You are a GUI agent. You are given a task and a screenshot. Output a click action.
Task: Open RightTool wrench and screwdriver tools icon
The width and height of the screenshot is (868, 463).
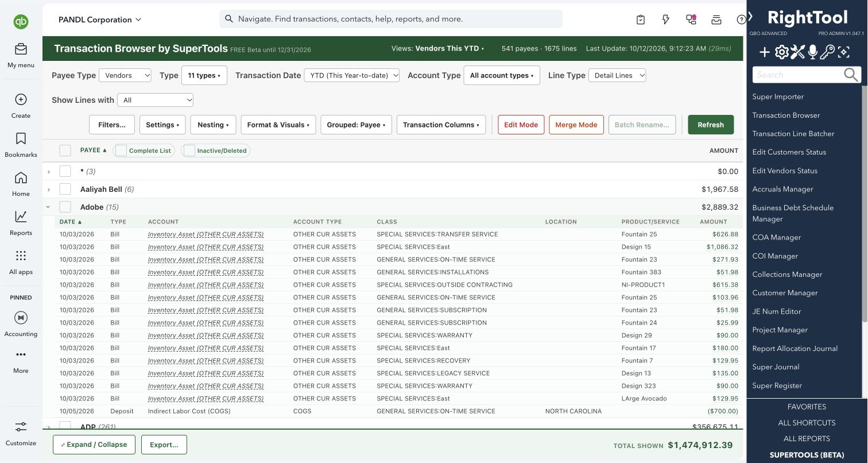pyautogui.click(x=797, y=53)
